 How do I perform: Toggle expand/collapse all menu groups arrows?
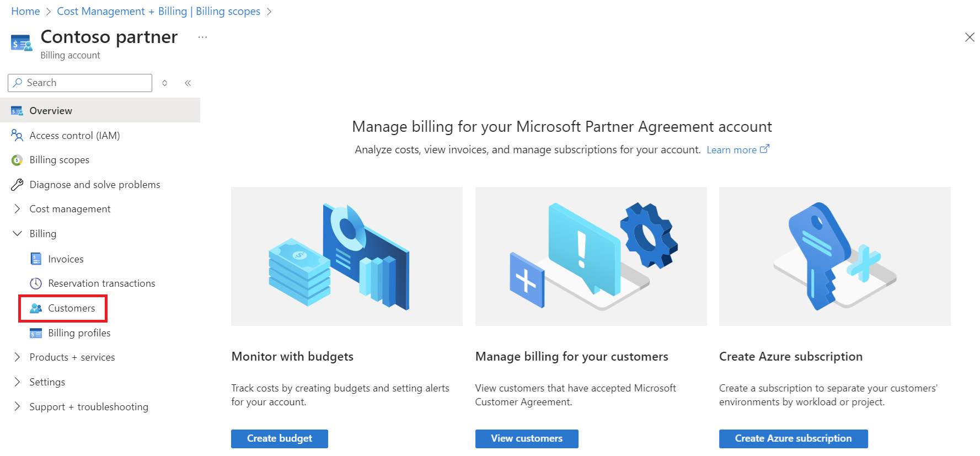(x=164, y=83)
